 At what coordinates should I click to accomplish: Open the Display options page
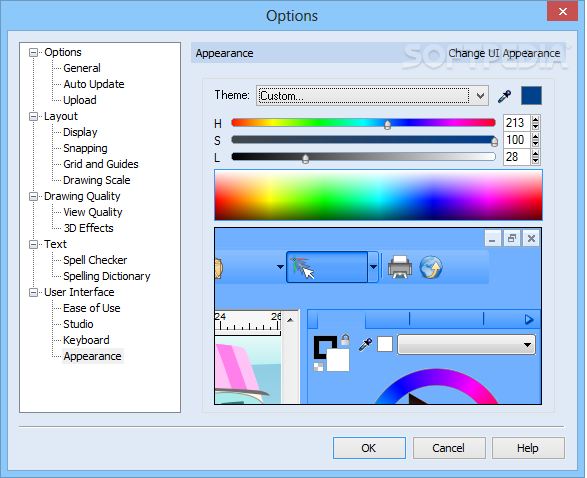pyautogui.click(x=80, y=132)
